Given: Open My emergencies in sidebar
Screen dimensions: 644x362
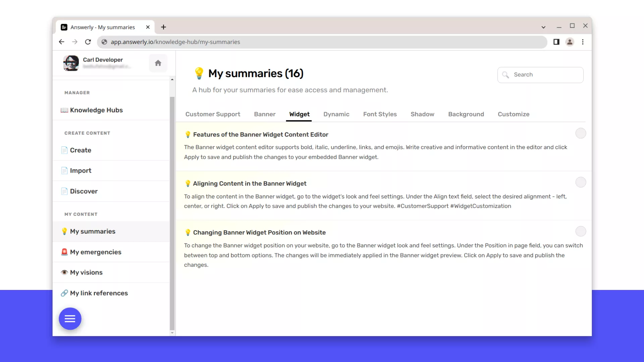Looking at the screenshot, I should (x=96, y=252).
